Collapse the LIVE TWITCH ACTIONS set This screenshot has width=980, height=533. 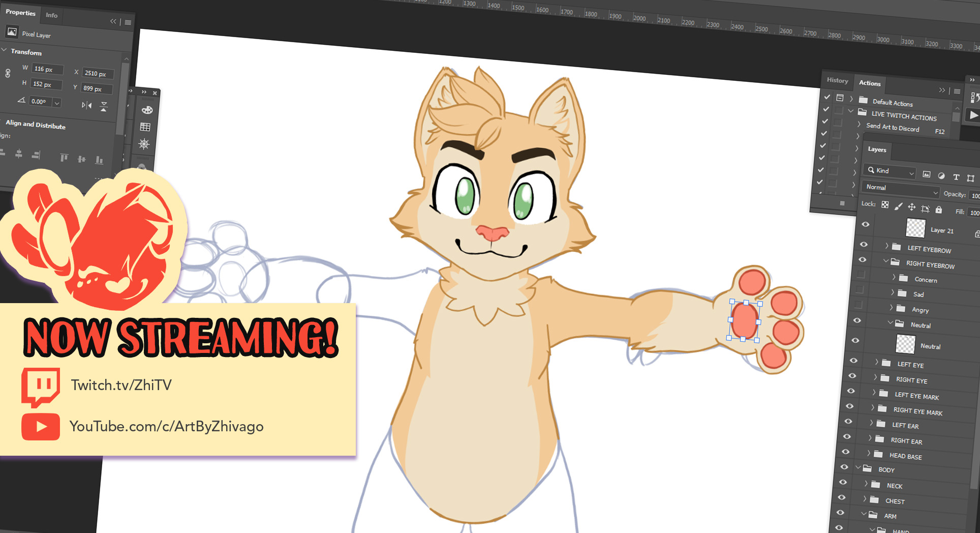point(850,111)
